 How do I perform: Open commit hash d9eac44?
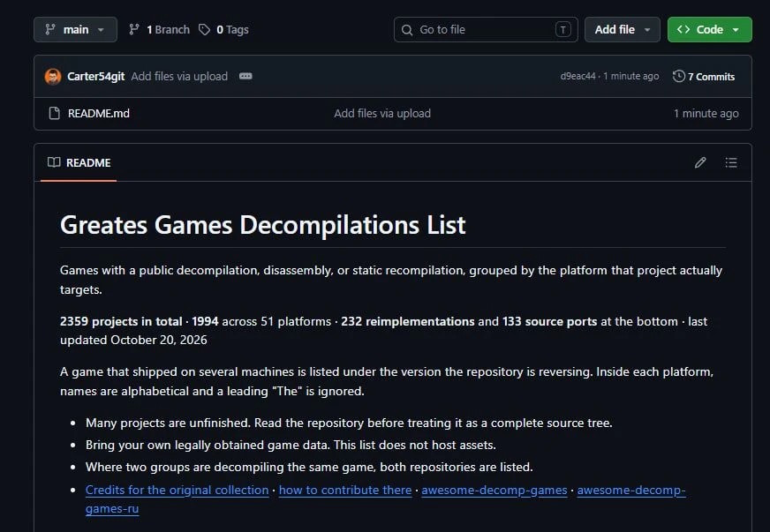coord(578,76)
